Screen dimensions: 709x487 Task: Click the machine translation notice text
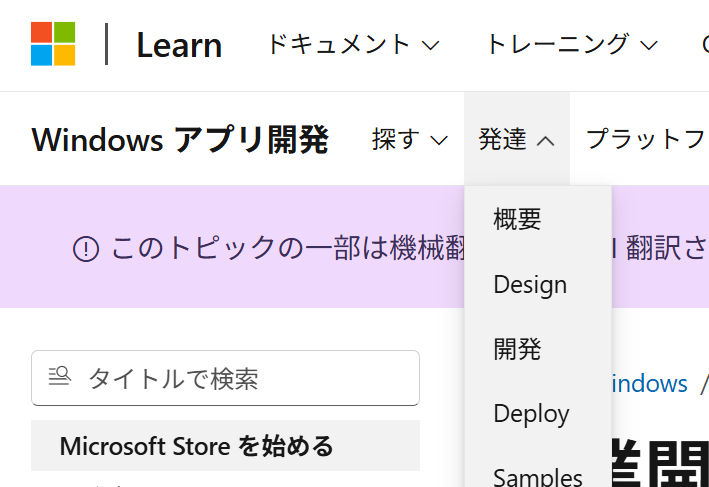click(288, 248)
